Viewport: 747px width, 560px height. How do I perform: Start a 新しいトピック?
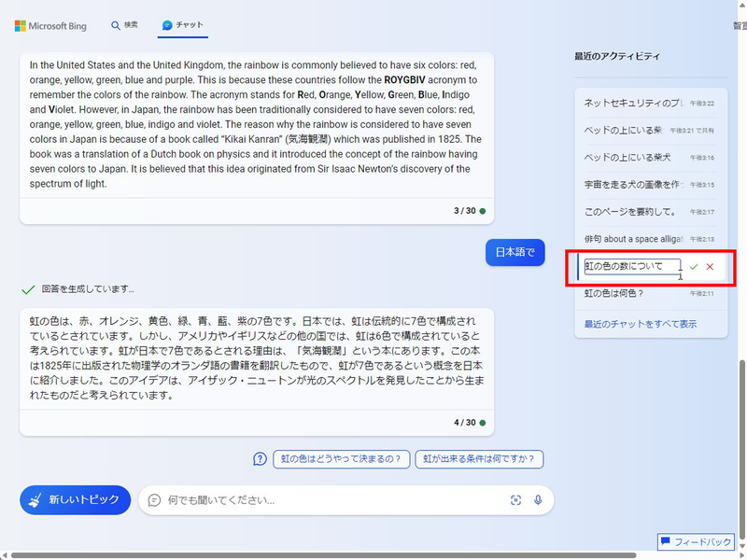(76, 500)
